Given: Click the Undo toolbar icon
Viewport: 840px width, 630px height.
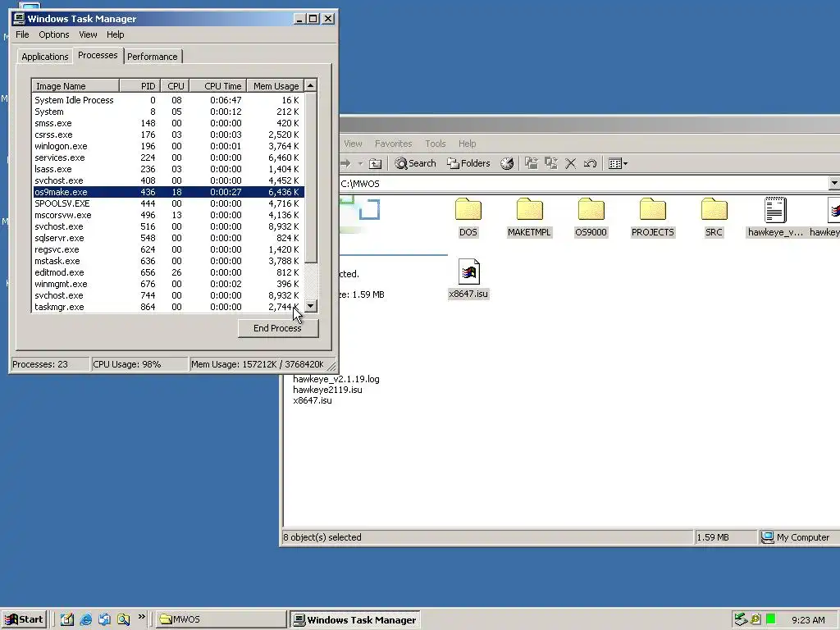Looking at the screenshot, I should (x=590, y=163).
